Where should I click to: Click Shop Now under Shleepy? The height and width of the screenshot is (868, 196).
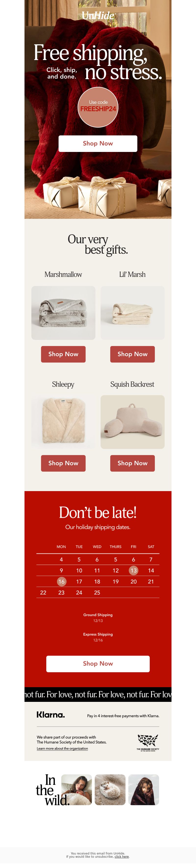[x=63, y=463]
